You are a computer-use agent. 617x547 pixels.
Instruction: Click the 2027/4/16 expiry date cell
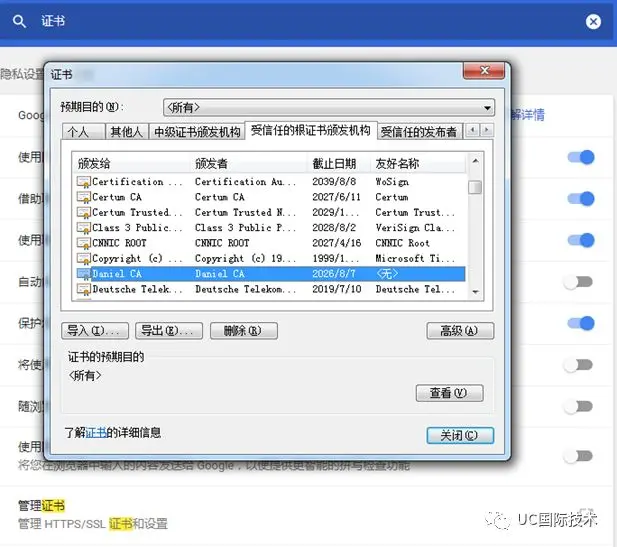tap(337, 243)
